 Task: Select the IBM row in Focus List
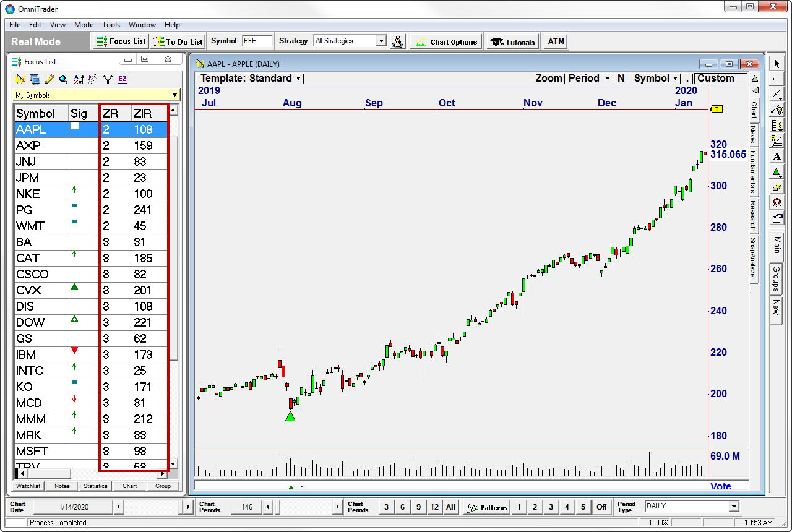[91, 354]
